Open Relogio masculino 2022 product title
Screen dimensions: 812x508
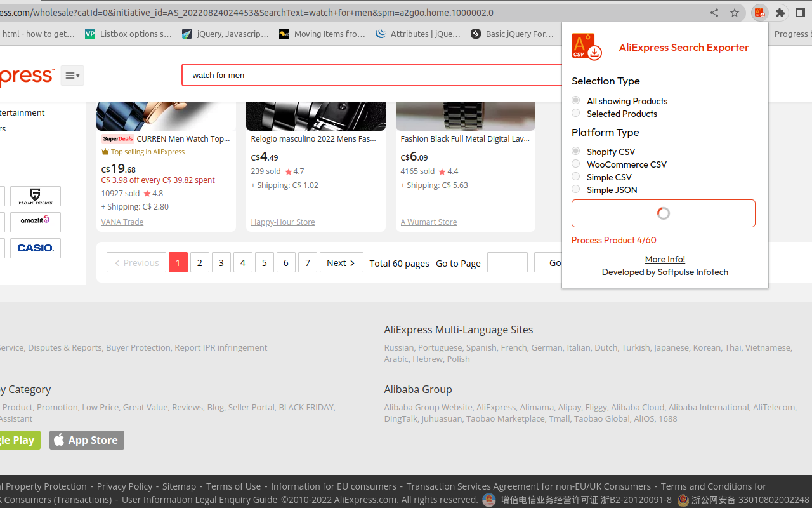click(x=313, y=138)
